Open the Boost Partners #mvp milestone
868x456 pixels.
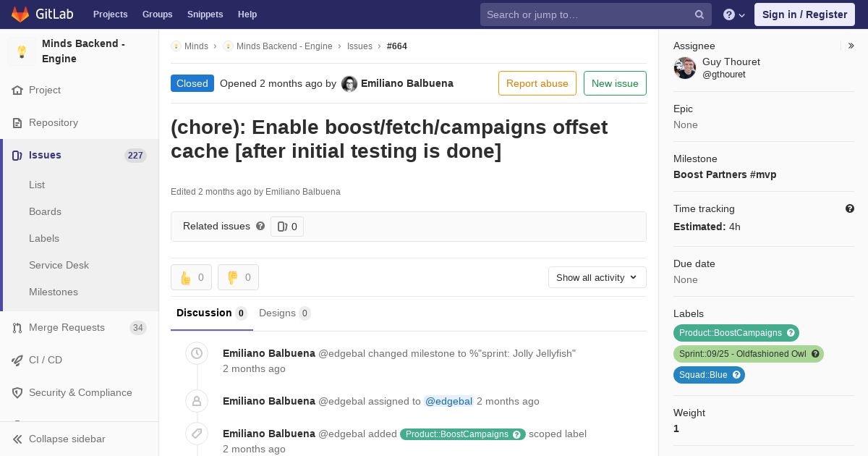click(x=725, y=174)
